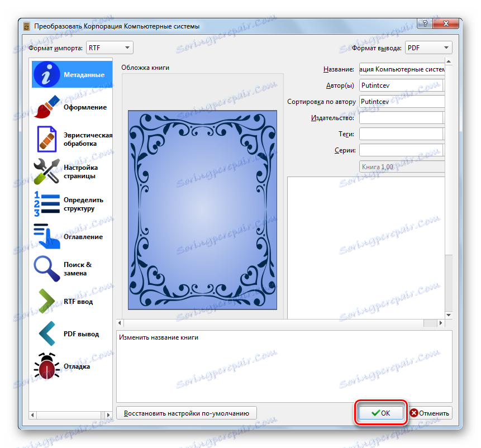Open Настройка страницы section label
The height and width of the screenshot is (448, 481).
(x=80, y=171)
